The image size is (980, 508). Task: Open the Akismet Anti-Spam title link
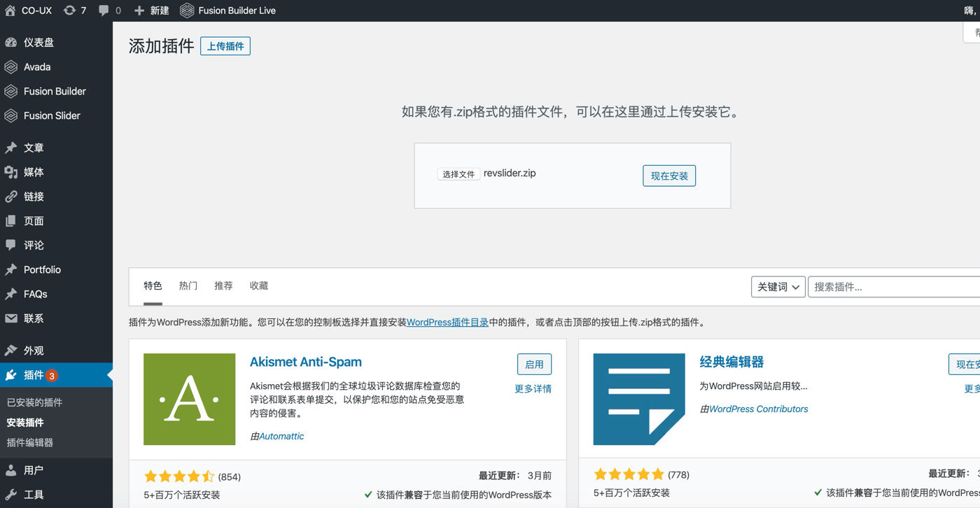point(306,362)
